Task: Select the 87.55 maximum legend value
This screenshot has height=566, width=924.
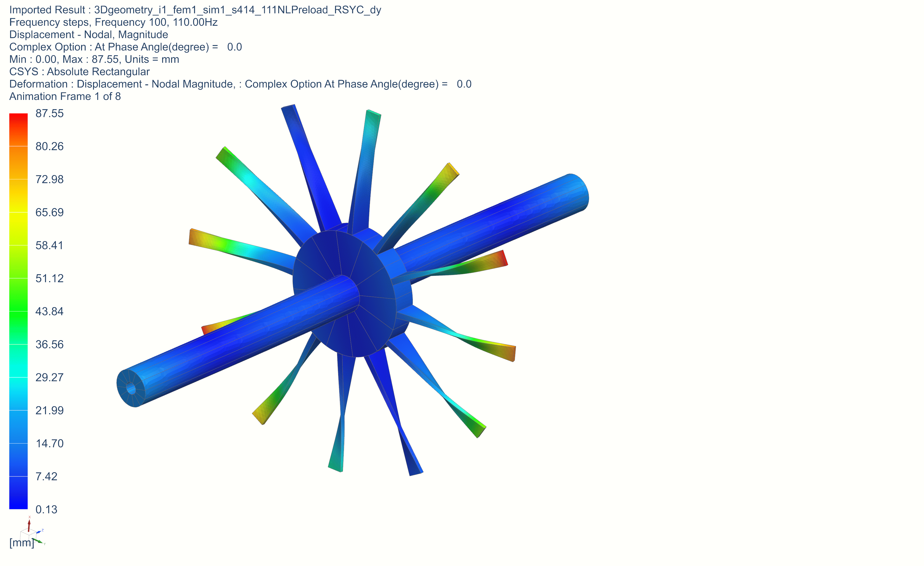Action: 49,113
